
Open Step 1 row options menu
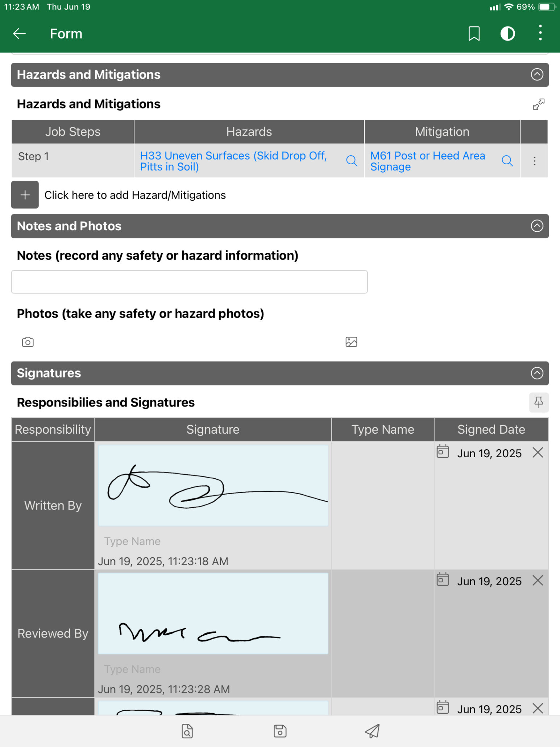pos(534,161)
